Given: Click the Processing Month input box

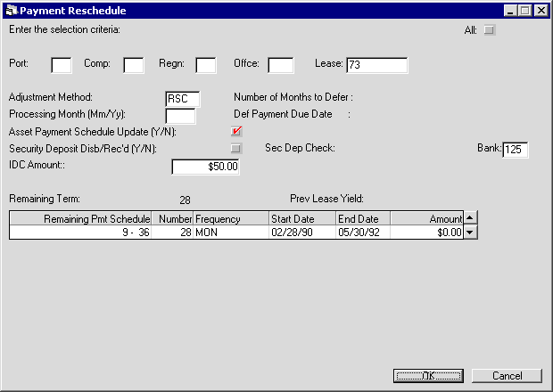Looking at the screenshot, I should point(180,116).
